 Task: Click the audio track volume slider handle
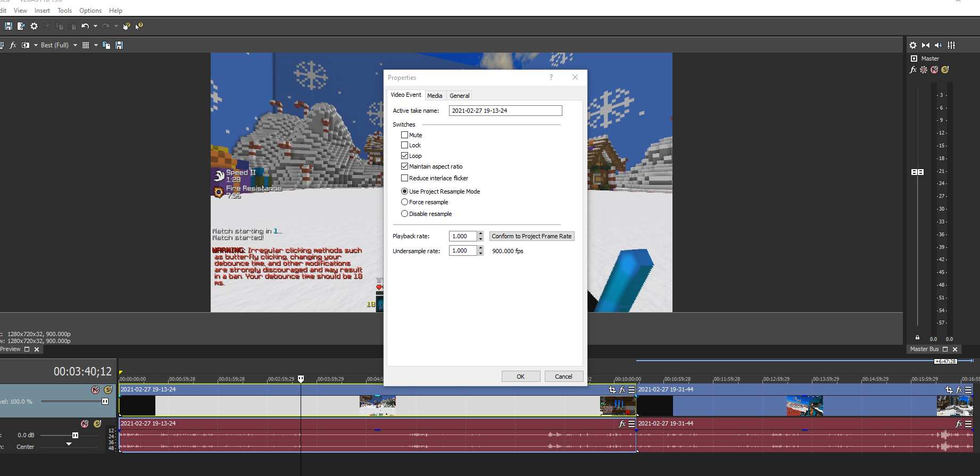[75, 436]
